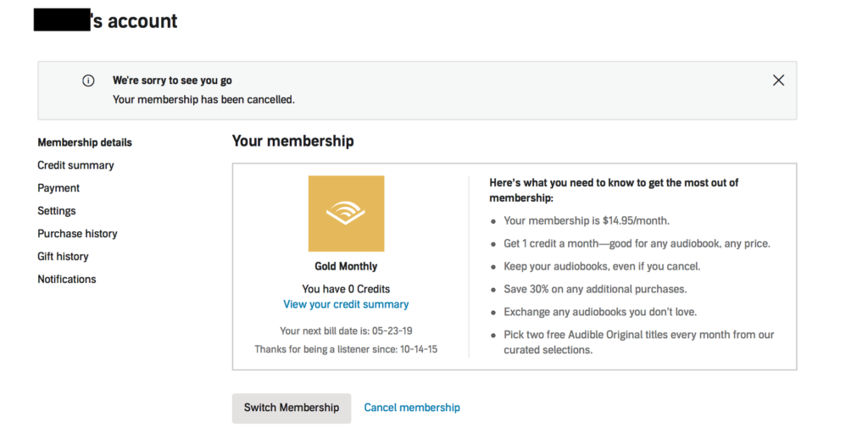Go to Notifications in the sidebar
The height and width of the screenshot is (439, 868).
click(x=67, y=280)
